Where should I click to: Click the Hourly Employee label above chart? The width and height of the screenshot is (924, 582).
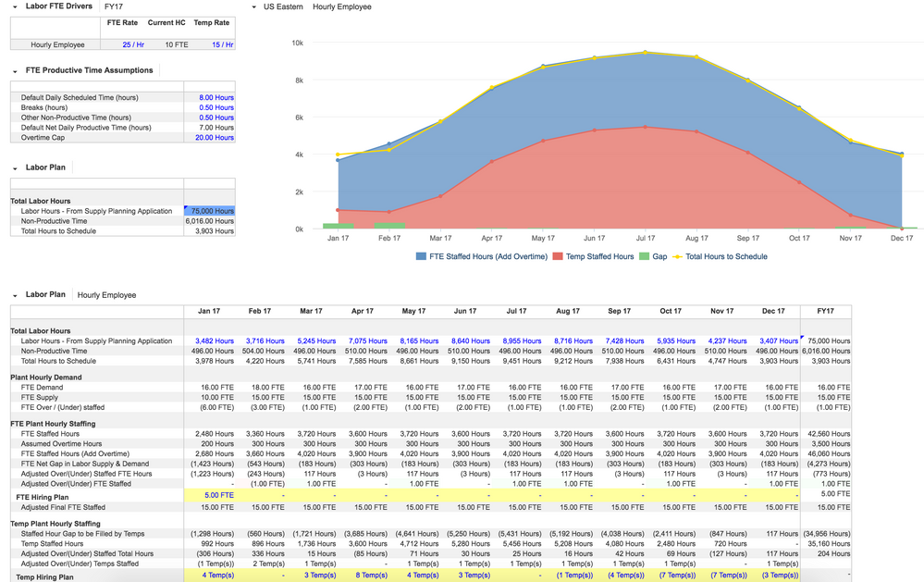342,7
